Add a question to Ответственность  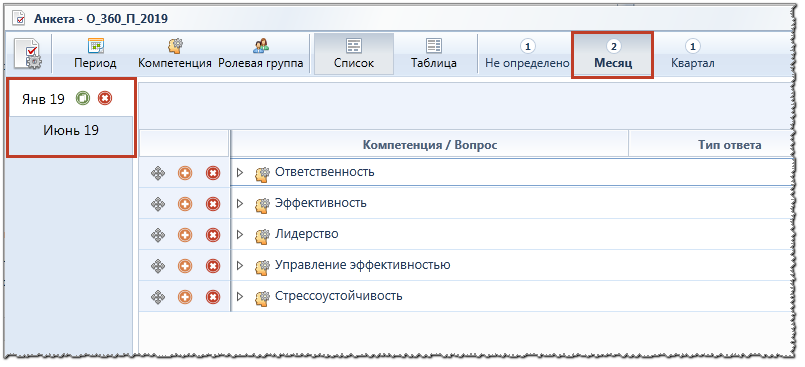point(185,173)
